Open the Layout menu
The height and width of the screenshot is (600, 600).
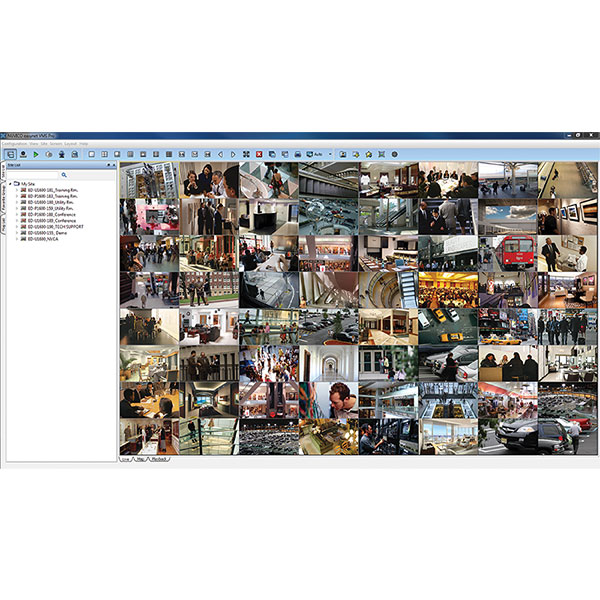(x=69, y=144)
